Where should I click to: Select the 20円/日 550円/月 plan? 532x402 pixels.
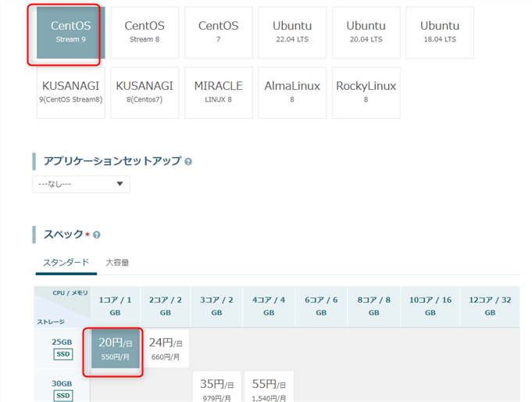click(x=116, y=349)
